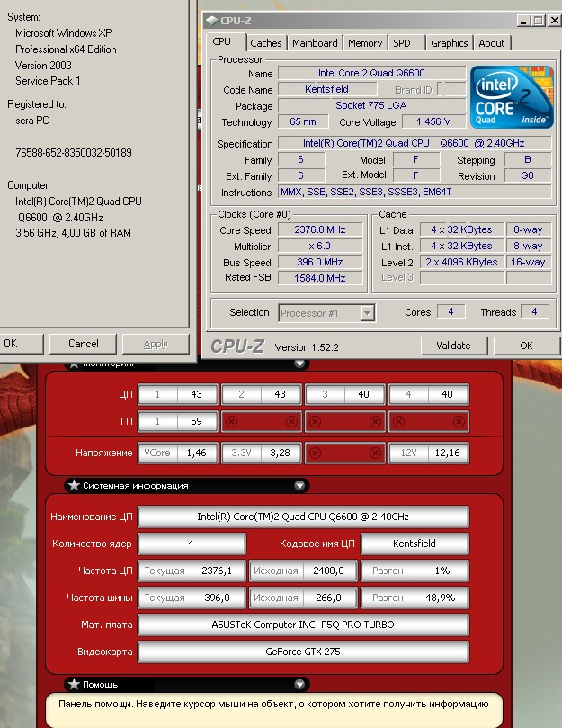Click the CPU core 1 temperature box
The width and height of the screenshot is (562, 728).
[178, 394]
